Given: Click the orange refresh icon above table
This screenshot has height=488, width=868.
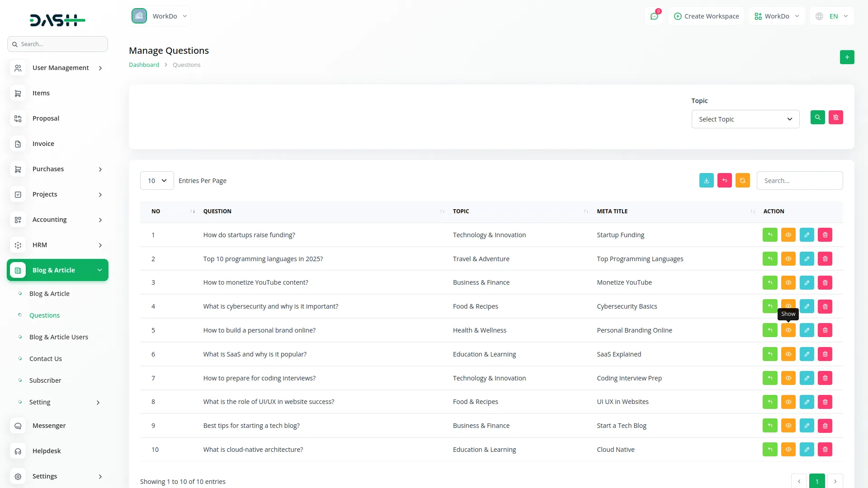Looking at the screenshot, I should click(742, 180).
